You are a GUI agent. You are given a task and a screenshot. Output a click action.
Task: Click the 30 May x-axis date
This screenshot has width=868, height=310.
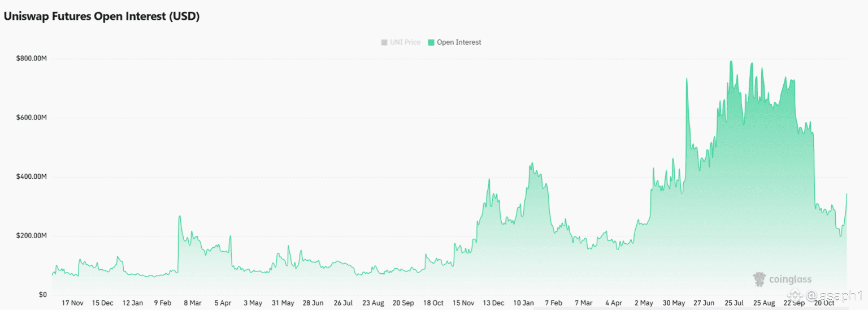[674, 303]
